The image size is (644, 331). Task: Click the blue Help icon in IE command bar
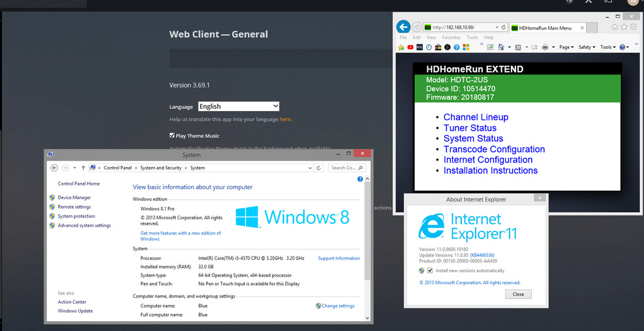[x=622, y=47]
